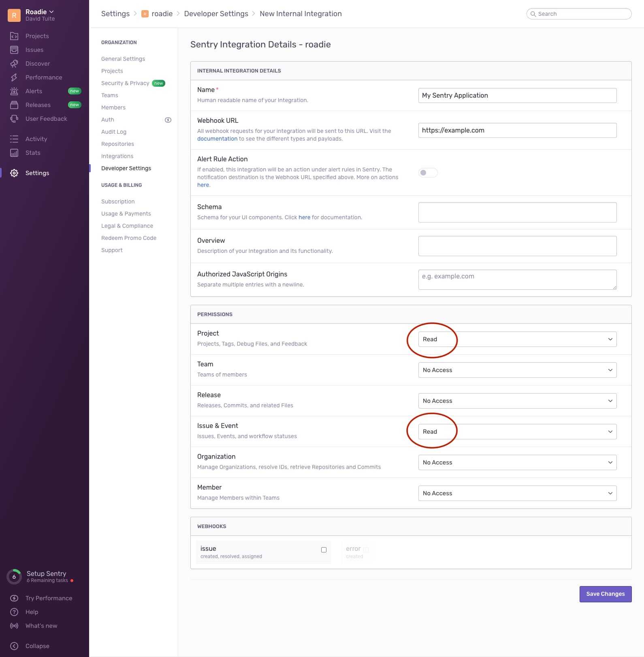Click the Webhook URL input field
This screenshot has height=657, width=644.
pos(517,131)
